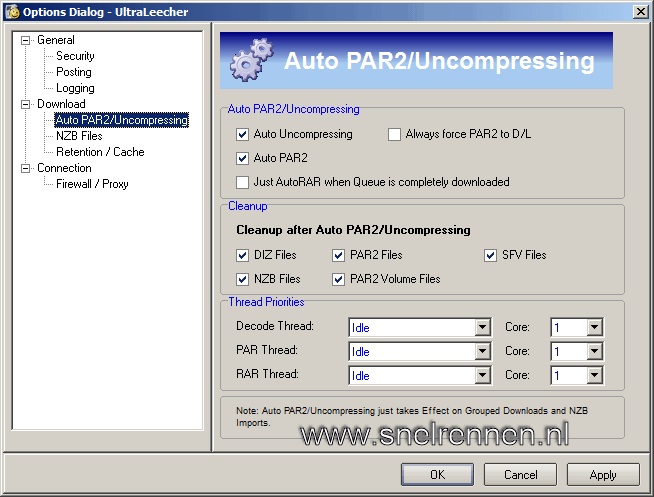The width and height of the screenshot is (654, 497).
Task: Click the Cancel button
Action: 520,474
